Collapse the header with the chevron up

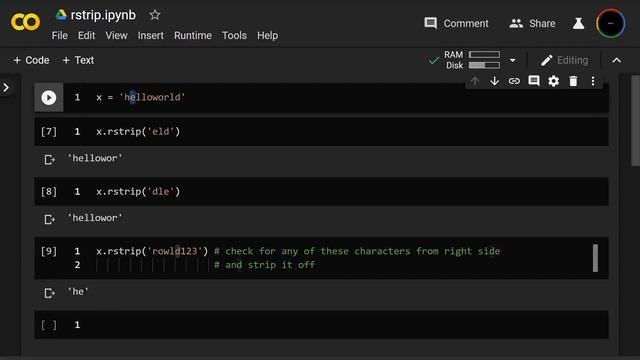616,60
